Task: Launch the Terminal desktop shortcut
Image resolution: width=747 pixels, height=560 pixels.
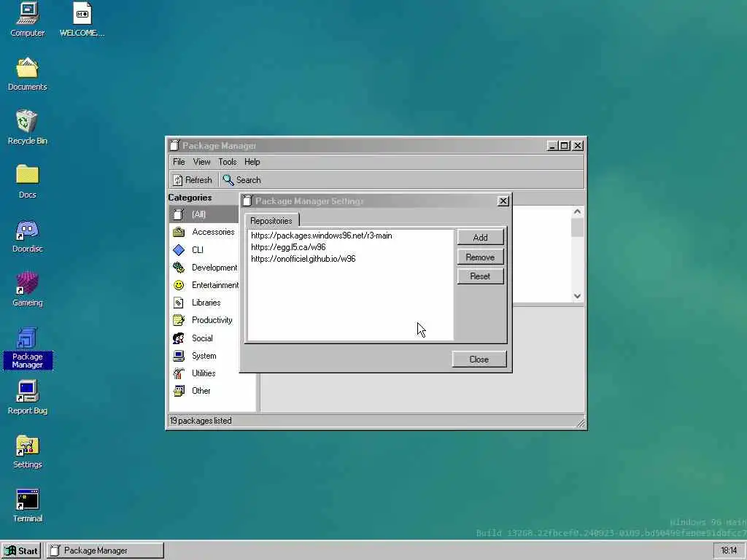Action: 27,506
